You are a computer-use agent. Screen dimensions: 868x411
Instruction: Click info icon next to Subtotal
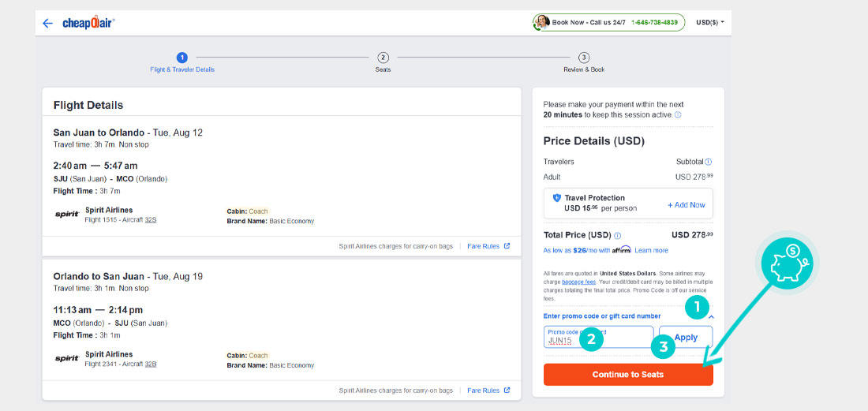709,162
